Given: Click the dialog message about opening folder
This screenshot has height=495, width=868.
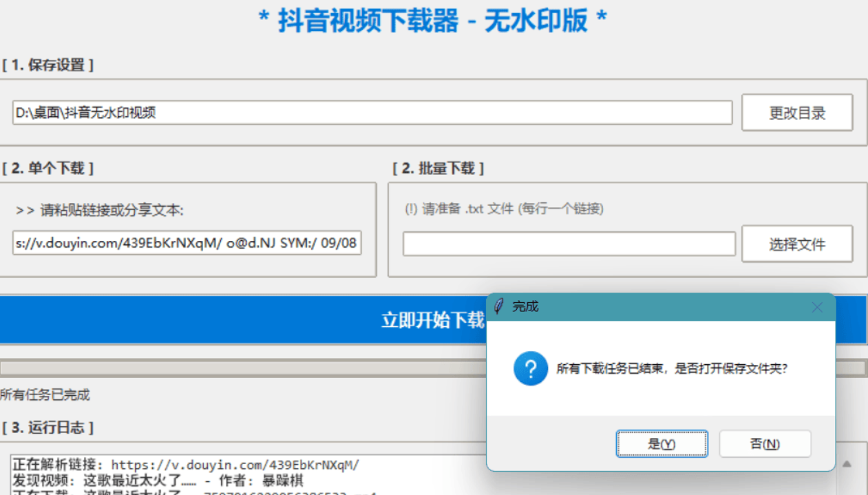Looking at the screenshot, I should [x=671, y=369].
